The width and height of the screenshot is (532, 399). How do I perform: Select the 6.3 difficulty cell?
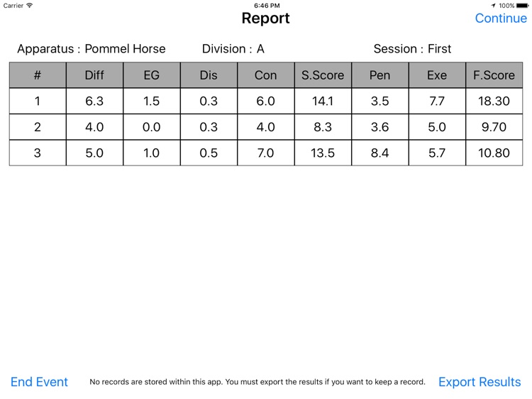click(94, 101)
